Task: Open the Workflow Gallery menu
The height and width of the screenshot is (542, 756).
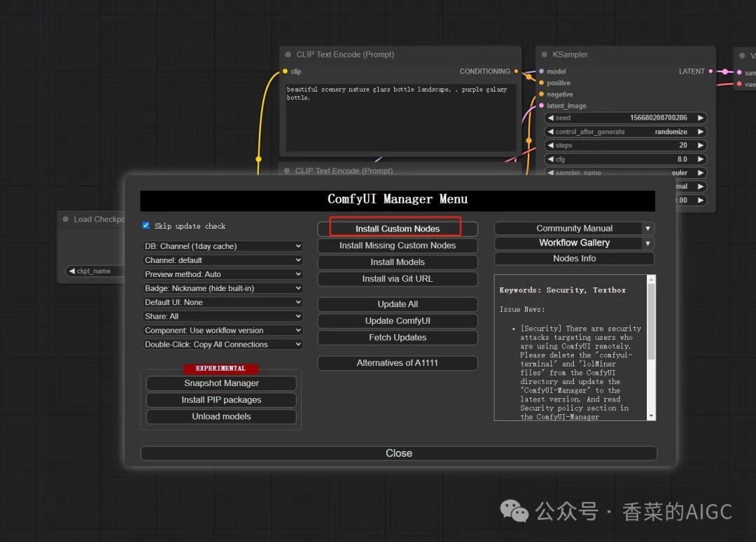Action: 568,243
